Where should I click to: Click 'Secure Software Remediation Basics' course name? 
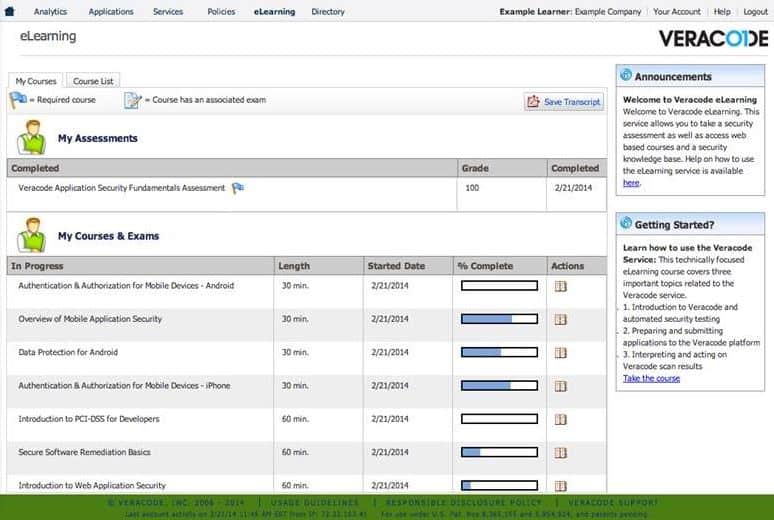coord(84,452)
